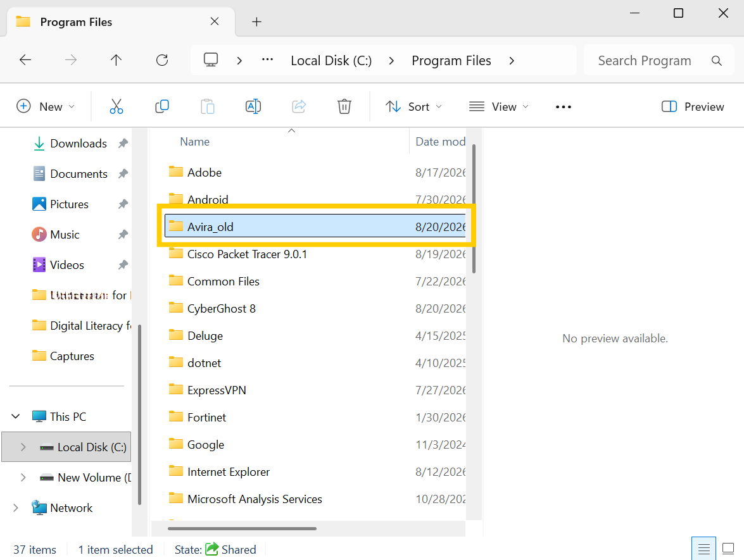The image size is (744, 560).
Task: Go back with the left arrow
Action: click(x=25, y=59)
